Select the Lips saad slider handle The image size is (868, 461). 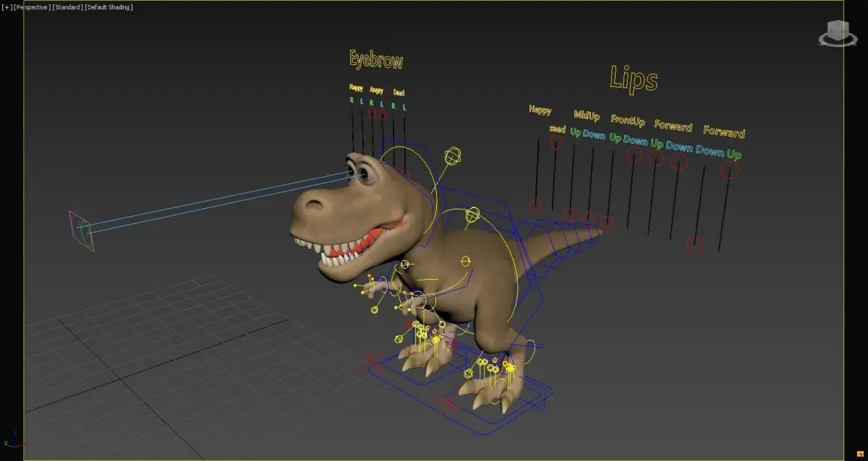[556, 142]
